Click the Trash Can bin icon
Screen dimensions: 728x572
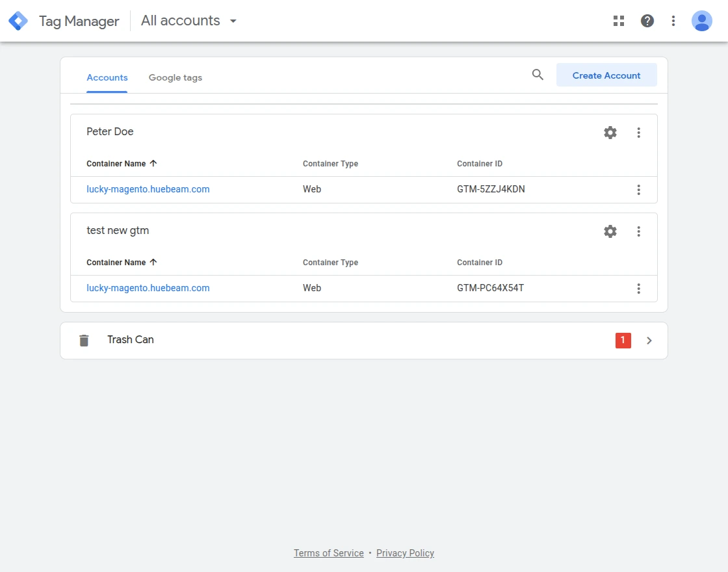coord(84,341)
